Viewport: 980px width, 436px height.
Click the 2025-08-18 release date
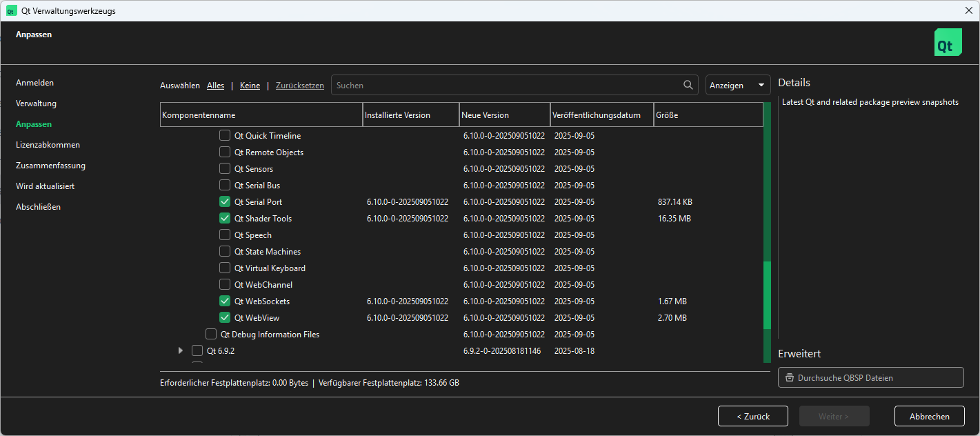[x=574, y=351]
